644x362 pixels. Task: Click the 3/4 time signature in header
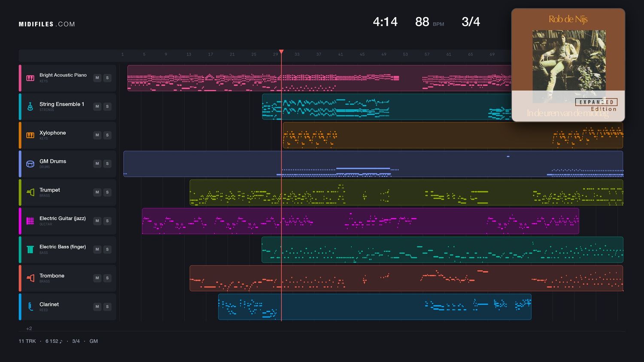click(x=471, y=22)
